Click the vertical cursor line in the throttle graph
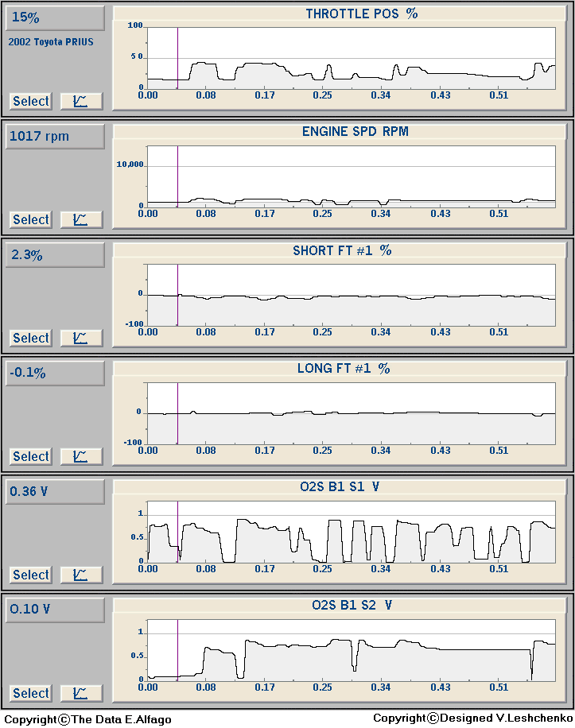Image resolution: width=575 pixels, height=728 pixels. click(177, 57)
